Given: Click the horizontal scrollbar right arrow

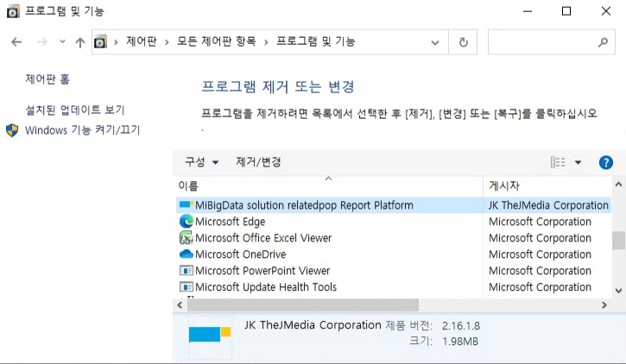Looking at the screenshot, I should pyautogui.click(x=604, y=305).
